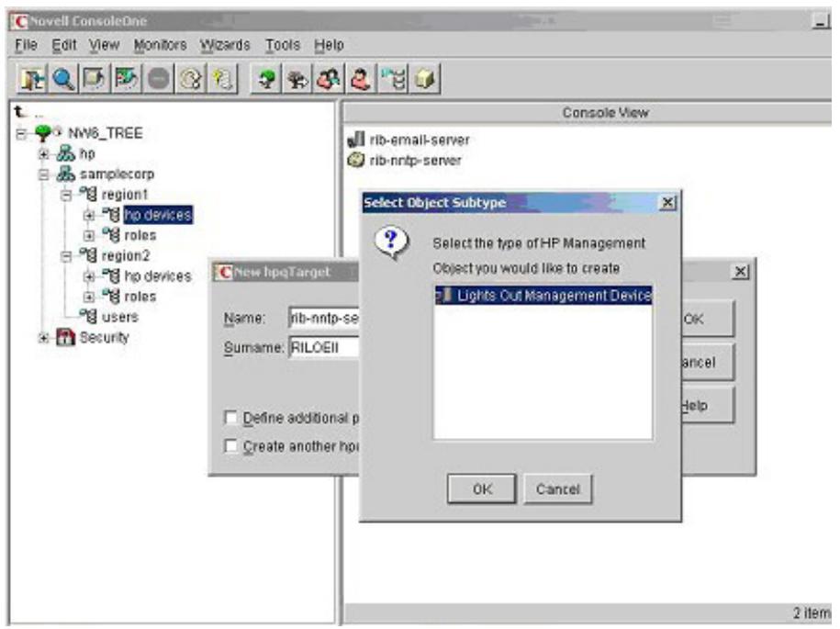
Task: Expand roles under region2
Action: click(x=89, y=297)
